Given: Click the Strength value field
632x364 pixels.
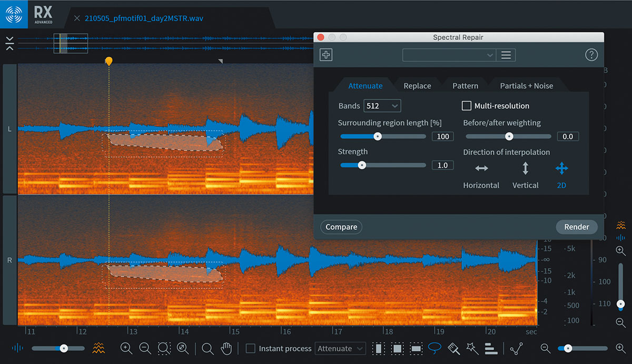Looking at the screenshot, I should (x=443, y=165).
